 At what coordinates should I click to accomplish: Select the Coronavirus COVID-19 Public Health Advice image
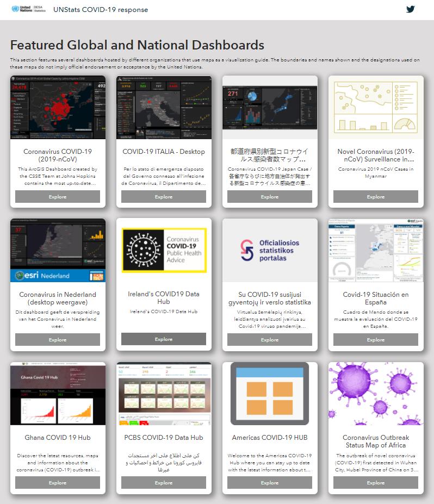[164, 250]
